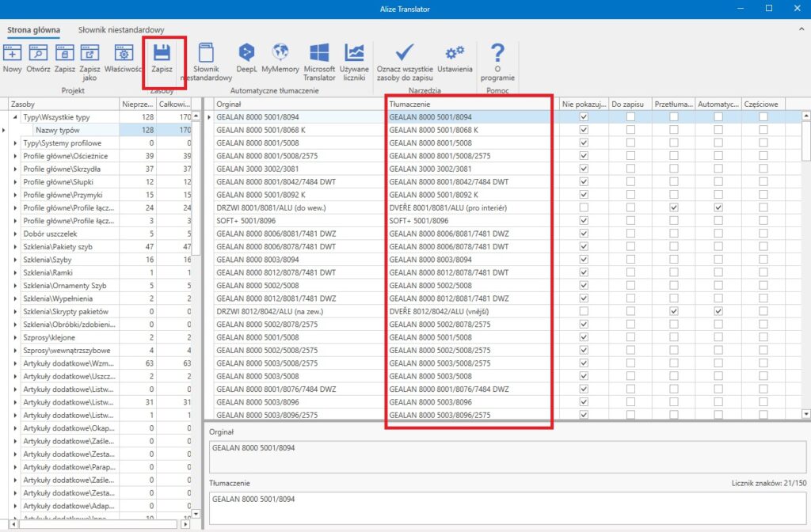811x532 pixels.
Task: Click Zasoby column header
Action: coord(63,104)
